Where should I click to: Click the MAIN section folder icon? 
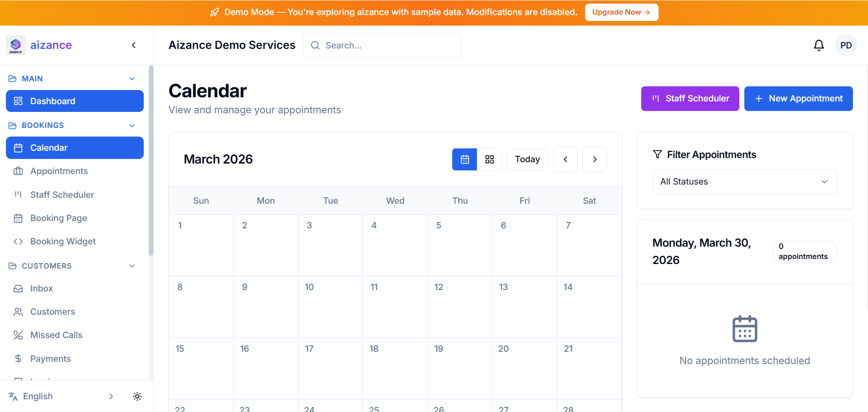pos(13,79)
